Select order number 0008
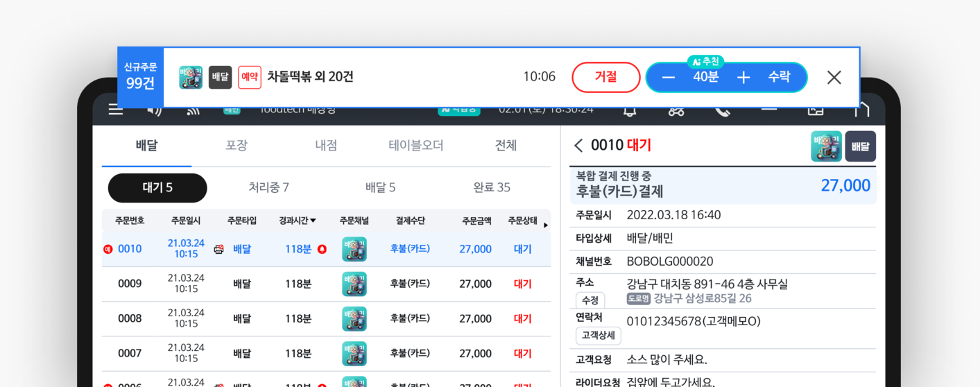 click(x=130, y=318)
